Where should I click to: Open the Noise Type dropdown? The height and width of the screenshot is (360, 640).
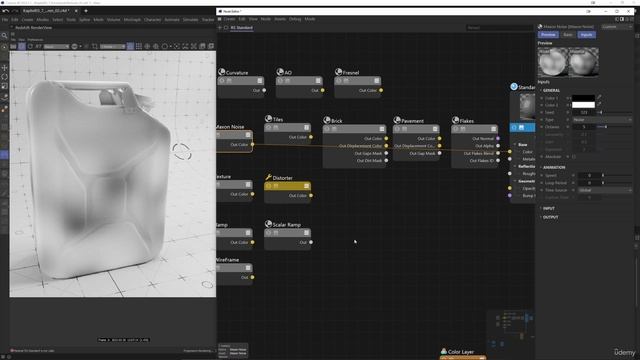click(602, 120)
